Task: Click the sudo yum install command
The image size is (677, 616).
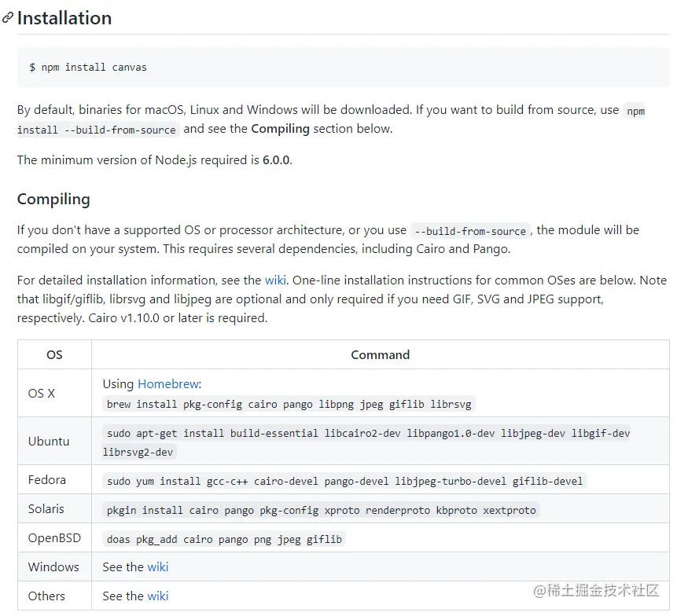Action: pyautogui.click(x=344, y=480)
